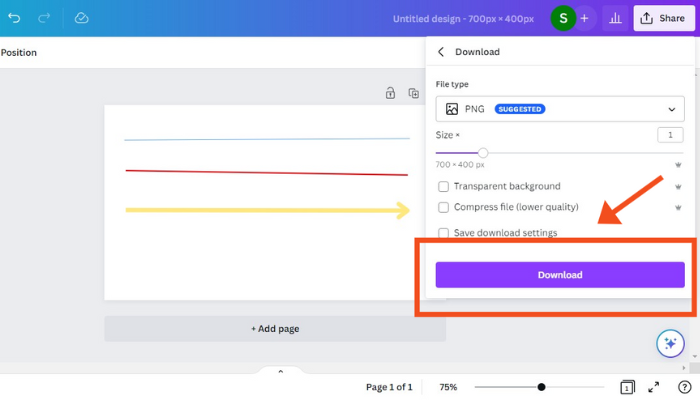Enable Transparent background checkbox
700x400 pixels.
[x=443, y=187]
